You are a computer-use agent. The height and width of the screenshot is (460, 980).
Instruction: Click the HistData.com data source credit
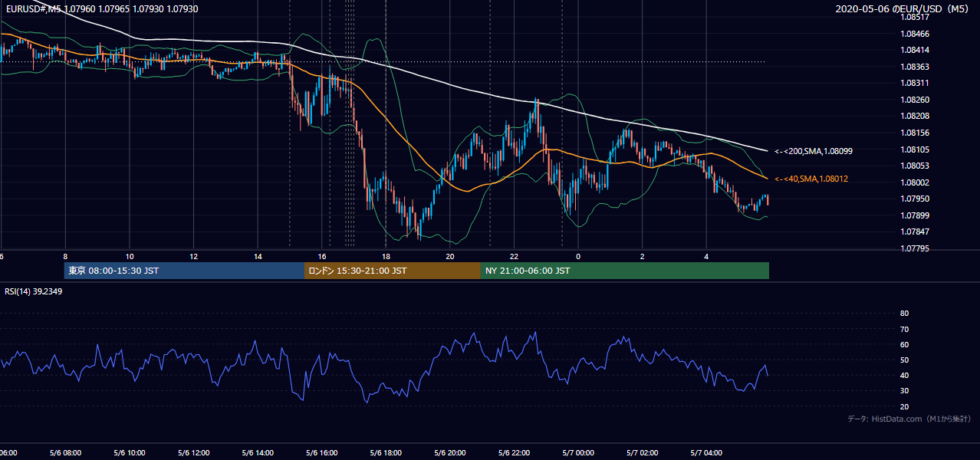(x=909, y=419)
